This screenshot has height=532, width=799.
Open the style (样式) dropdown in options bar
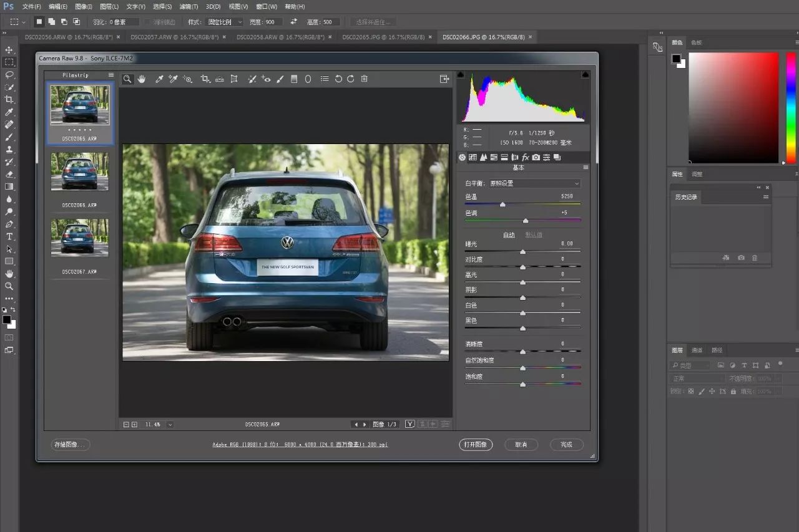click(x=225, y=22)
